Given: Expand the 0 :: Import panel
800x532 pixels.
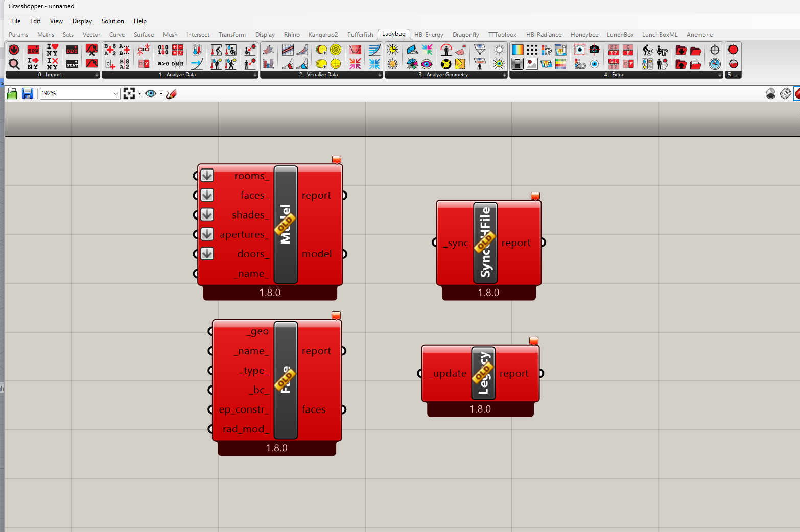Looking at the screenshot, I should pyautogui.click(x=97, y=75).
